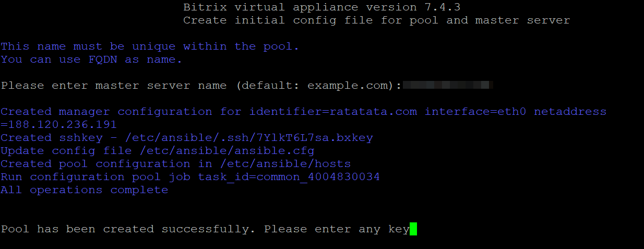Click the 'Please enter master server name' prompt
644x249 pixels.
(x=114, y=86)
